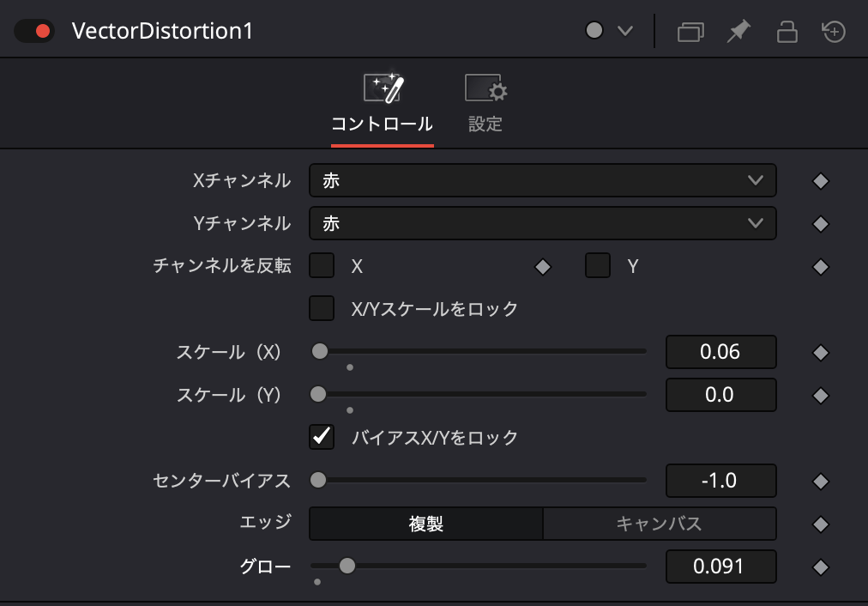Reset node settings with the restore icon
The image size is (868, 606).
click(834, 31)
